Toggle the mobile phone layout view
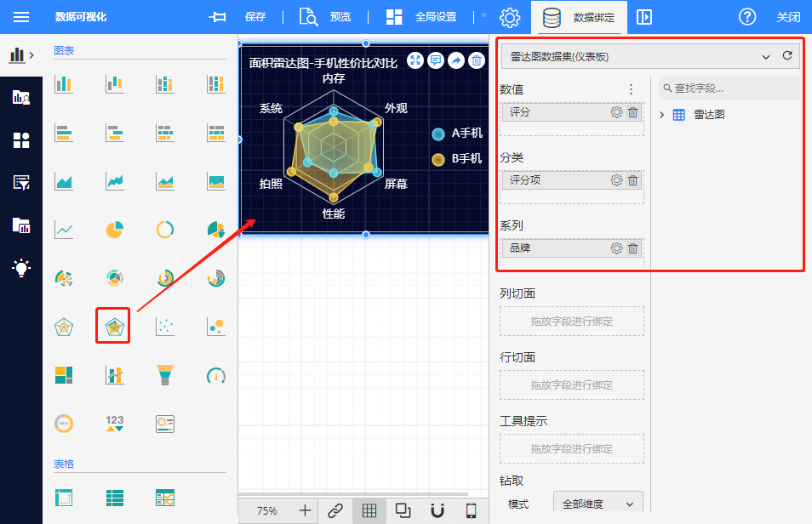The width and height of the screenshot is (812, 524). (x=471, y=510)
